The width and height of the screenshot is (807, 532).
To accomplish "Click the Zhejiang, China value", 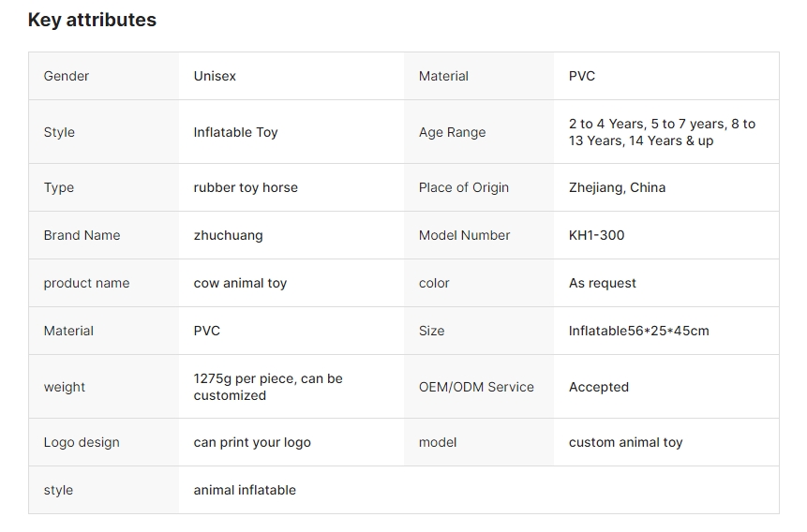I will tap(617, 187).
